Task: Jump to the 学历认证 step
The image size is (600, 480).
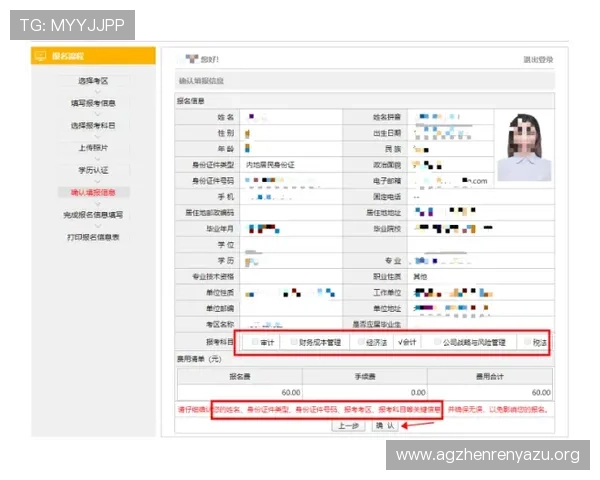Action: 93,170
